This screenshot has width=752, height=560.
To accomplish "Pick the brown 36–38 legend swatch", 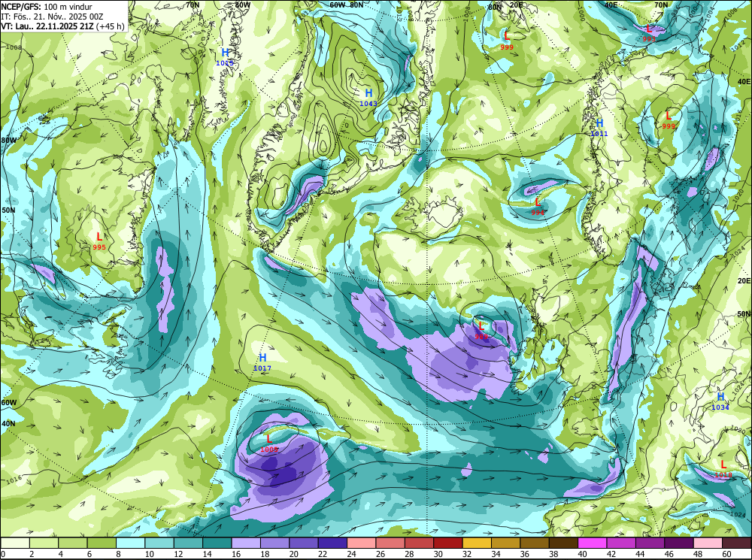I will (534, 543).
